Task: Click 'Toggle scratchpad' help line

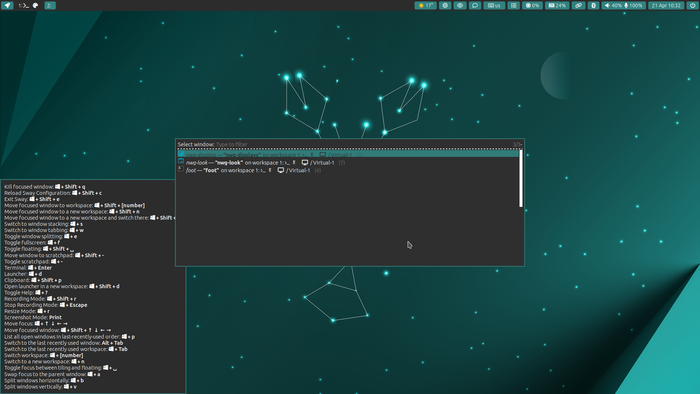Action: [x=33, y=261]
